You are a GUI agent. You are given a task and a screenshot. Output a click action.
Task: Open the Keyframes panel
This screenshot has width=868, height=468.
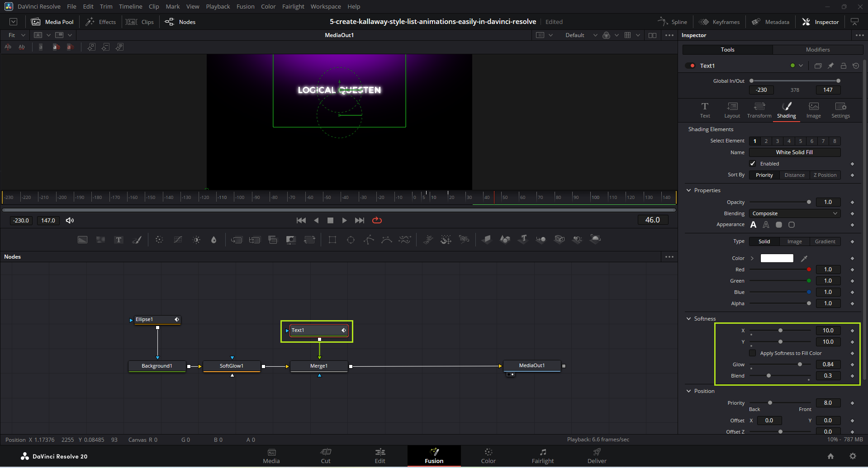(719, 22)
